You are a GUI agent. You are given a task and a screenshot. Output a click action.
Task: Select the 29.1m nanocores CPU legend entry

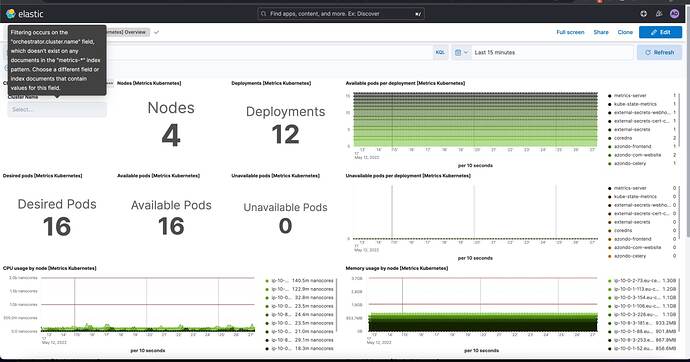click(x=302, y=340)
